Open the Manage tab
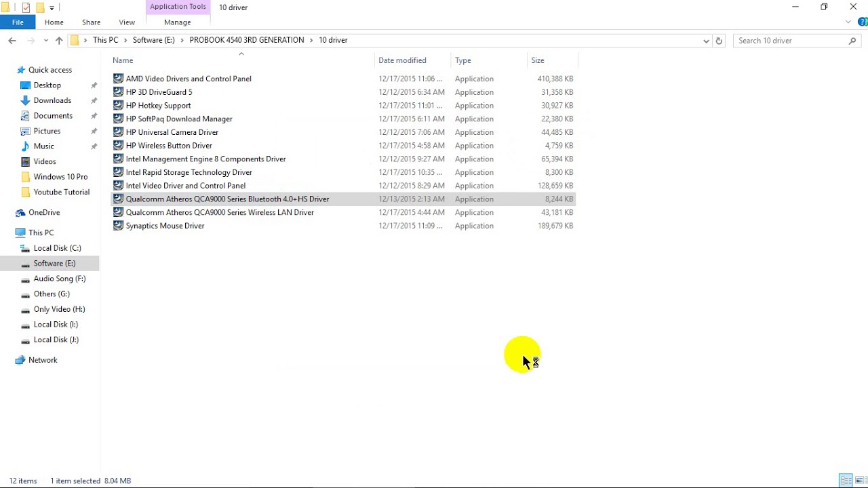This screenshot has width=868, height=488. 178,22
